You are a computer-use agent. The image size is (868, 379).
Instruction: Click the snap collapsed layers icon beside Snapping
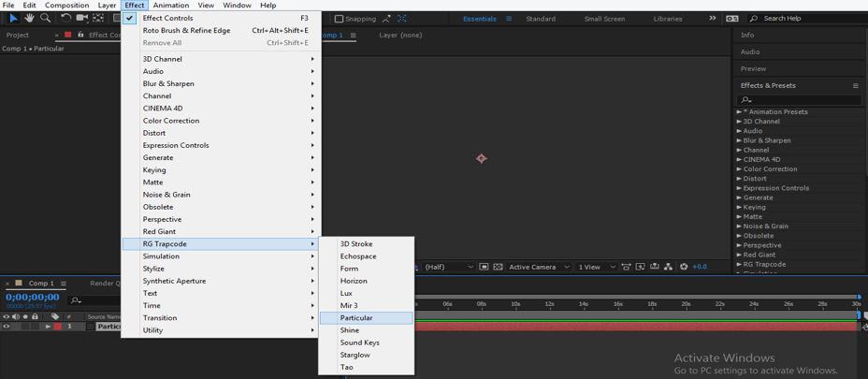[x=386, y=19]
